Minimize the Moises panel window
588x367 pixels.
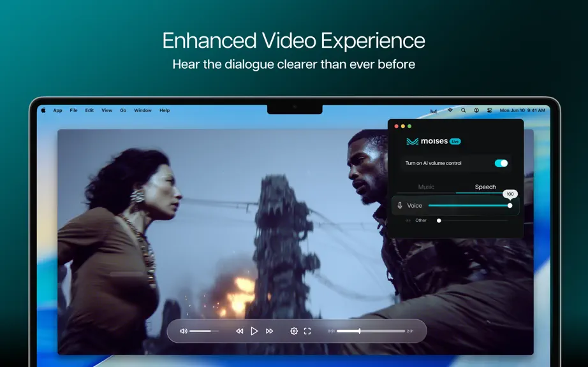(403, 126)
